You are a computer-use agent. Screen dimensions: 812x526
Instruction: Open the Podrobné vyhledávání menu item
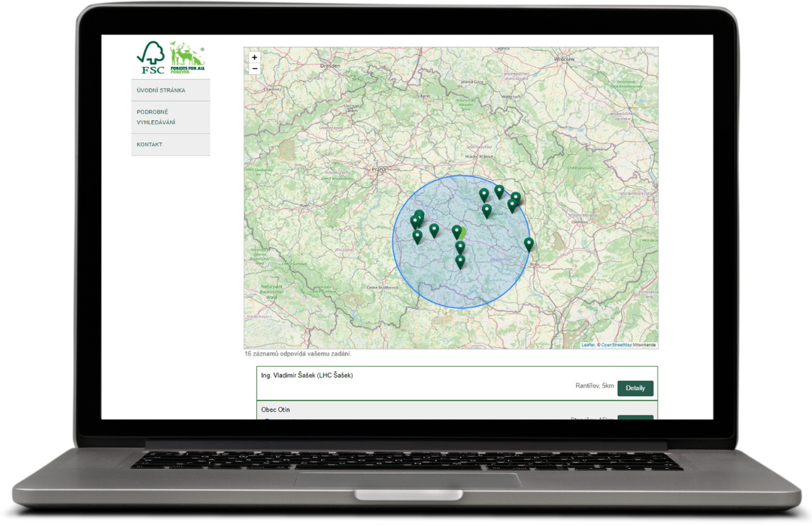(171, 117)
